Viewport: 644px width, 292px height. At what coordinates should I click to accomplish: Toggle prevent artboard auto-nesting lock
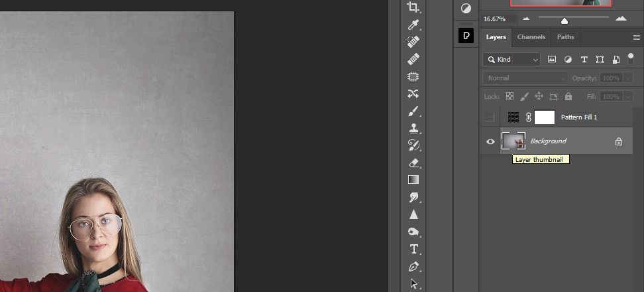(x=554, y=97)
